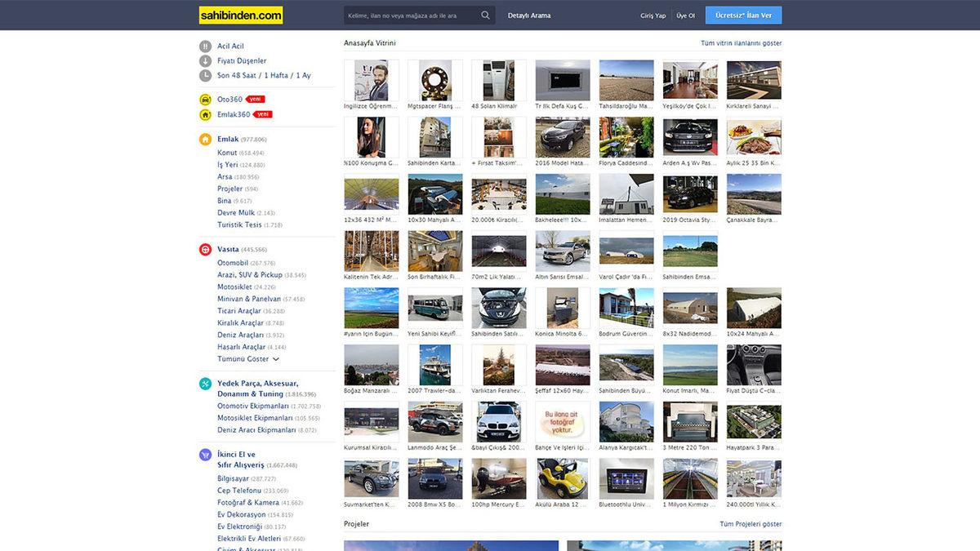Image resolution: width=980 pixels, height=551 pixels.
Task: Click the purple İkinci El shopping icon
Action: click(x=205, y=455)
